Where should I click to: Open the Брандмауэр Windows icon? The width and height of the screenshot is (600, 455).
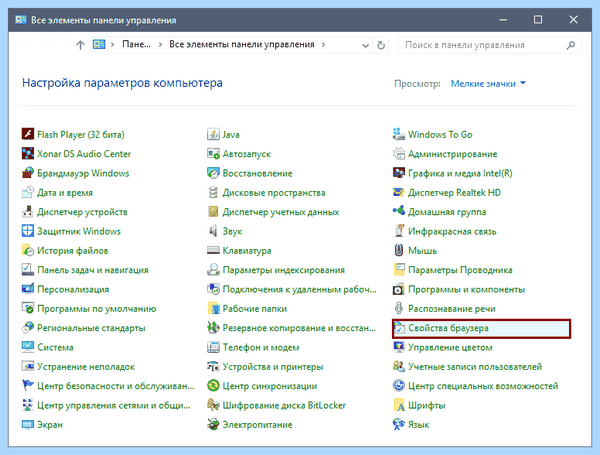tap(28, 173)
